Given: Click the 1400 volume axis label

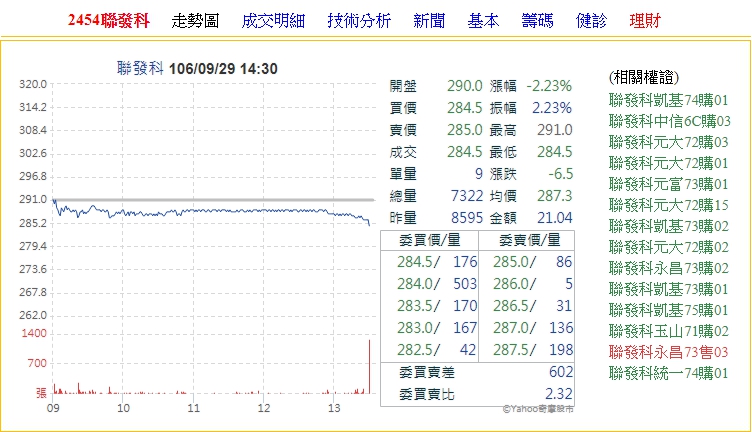Looking at the screenshot, I should tap(34, 333).
